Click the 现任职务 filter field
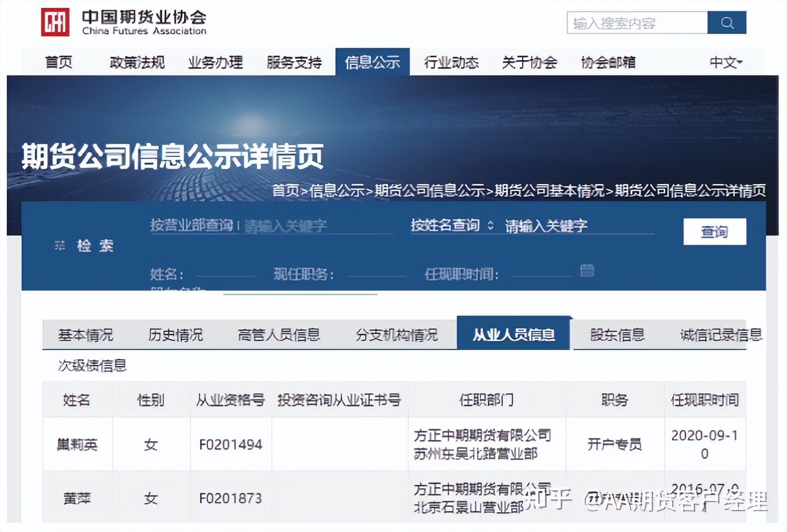 click(376, 274)
